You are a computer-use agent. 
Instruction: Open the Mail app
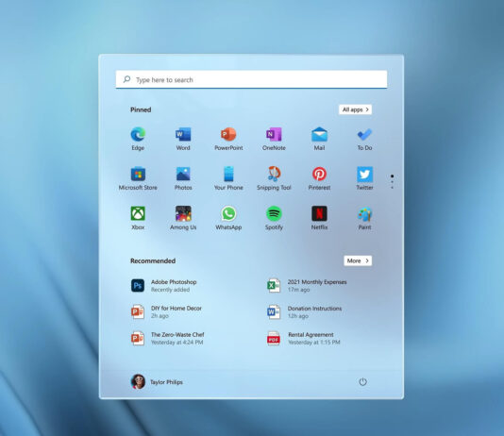[x=319, y=139]
